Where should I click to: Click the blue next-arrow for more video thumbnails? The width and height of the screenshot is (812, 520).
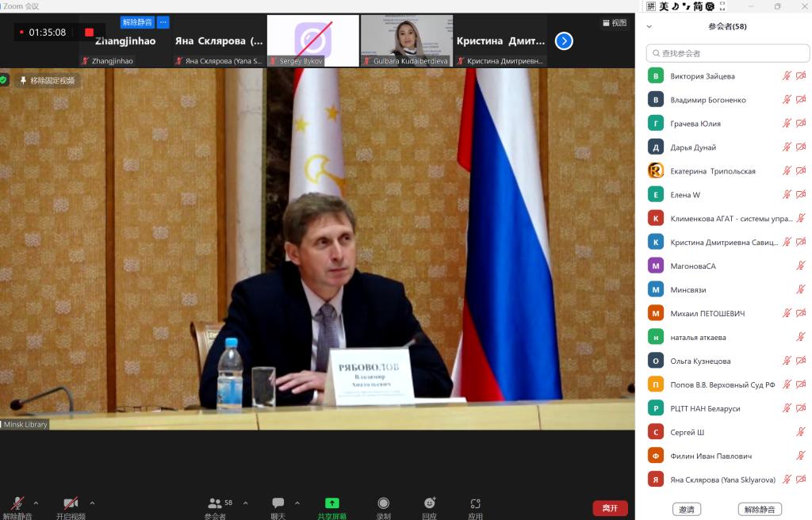point(564,40)
